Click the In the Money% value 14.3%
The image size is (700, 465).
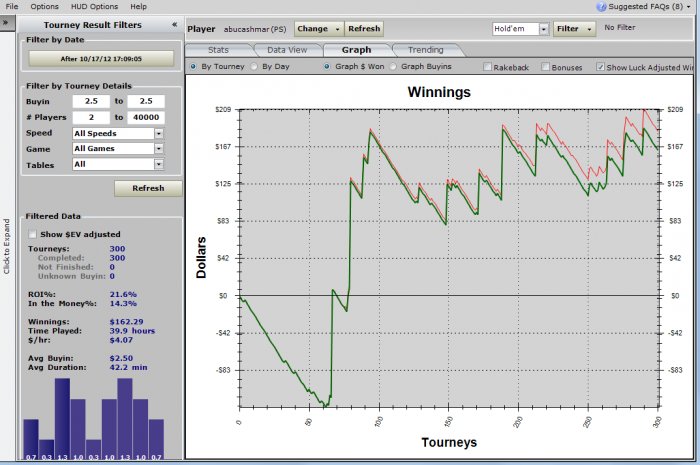tap(123, 303)
